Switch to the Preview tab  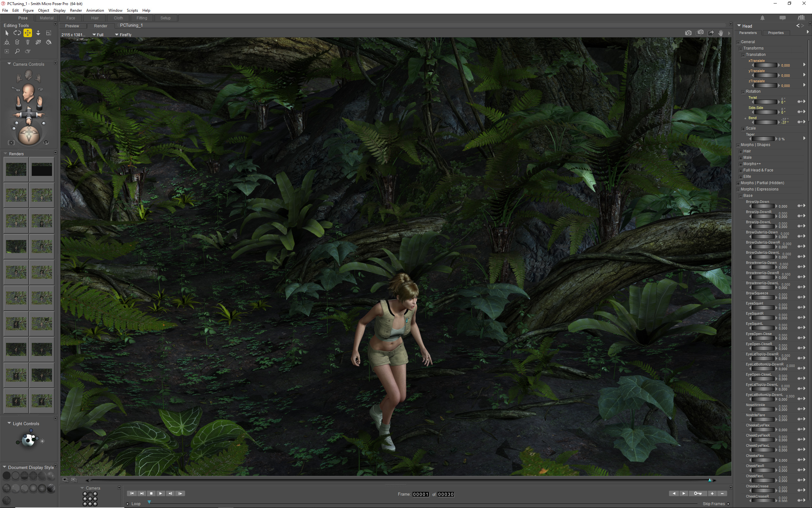coord(72,26)
